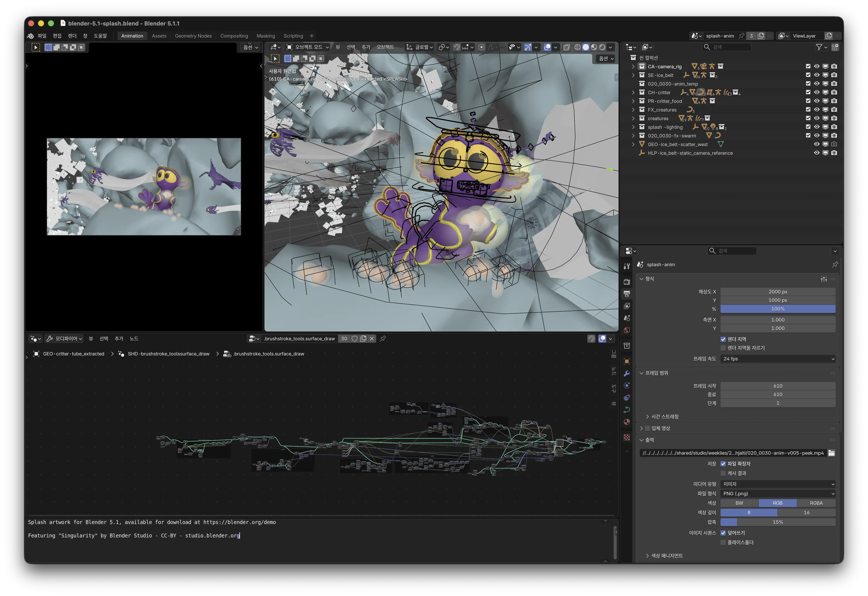
Task: Open the Render properties tab
Action: 627,282
